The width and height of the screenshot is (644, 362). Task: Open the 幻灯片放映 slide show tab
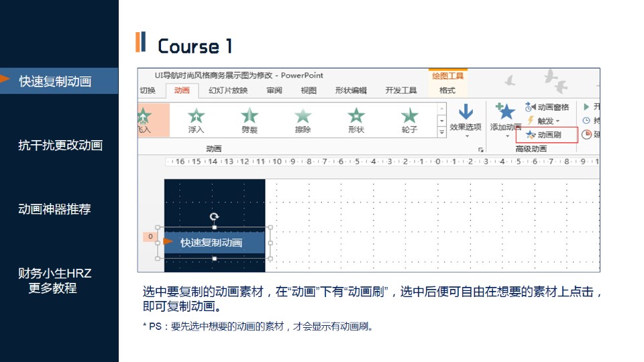228,90
